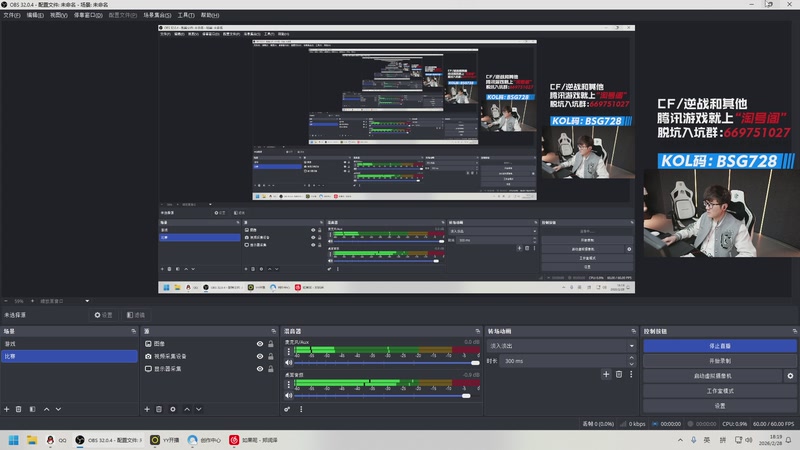Float the 场景 dock panel
The width and height of the screenshot is (800, 450).
point(134,331)
